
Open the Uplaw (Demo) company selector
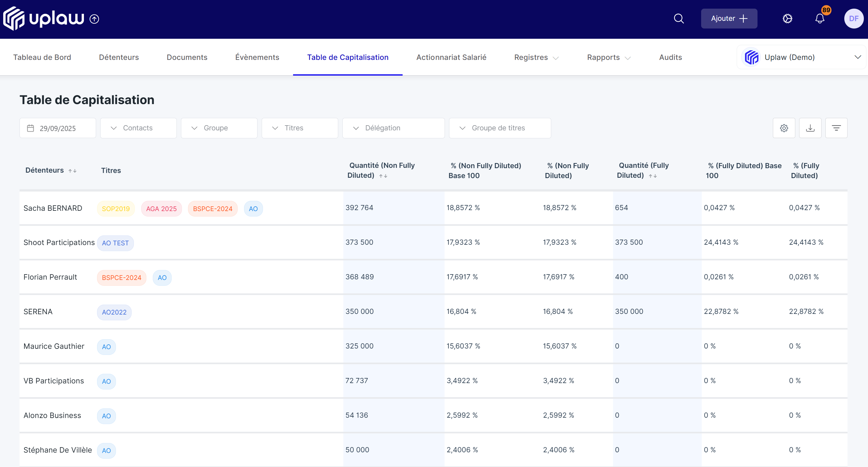click(x=801, y=57)
